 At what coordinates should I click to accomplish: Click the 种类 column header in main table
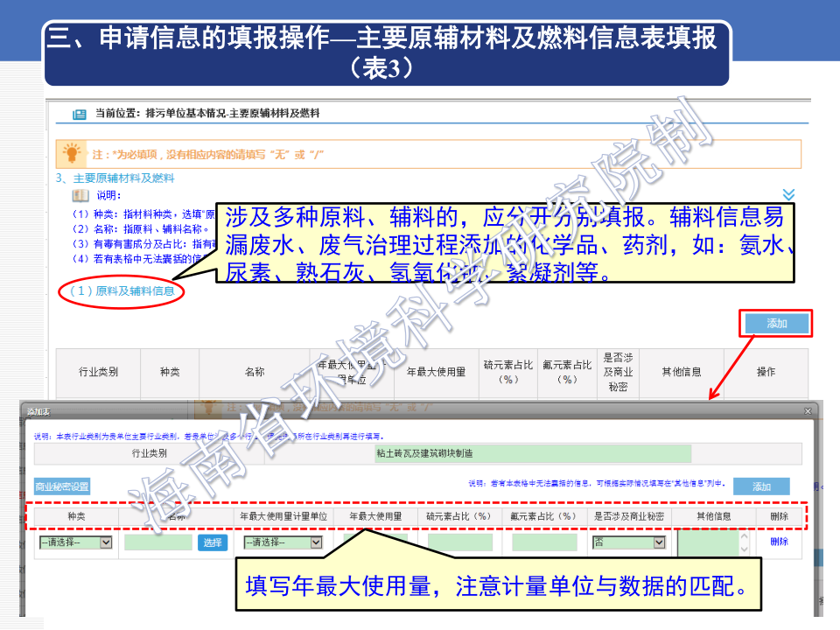tap(170, 372)
